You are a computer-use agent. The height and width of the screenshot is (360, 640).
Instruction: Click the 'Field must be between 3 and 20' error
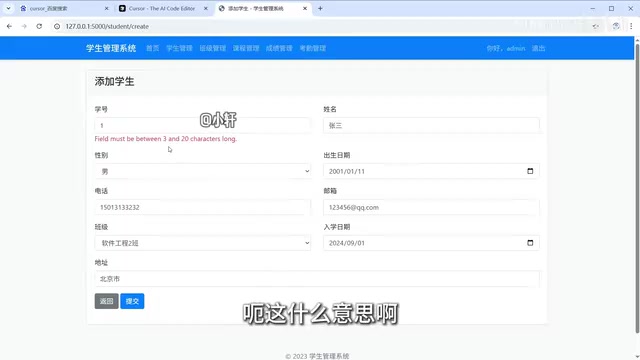coord(166,139)
